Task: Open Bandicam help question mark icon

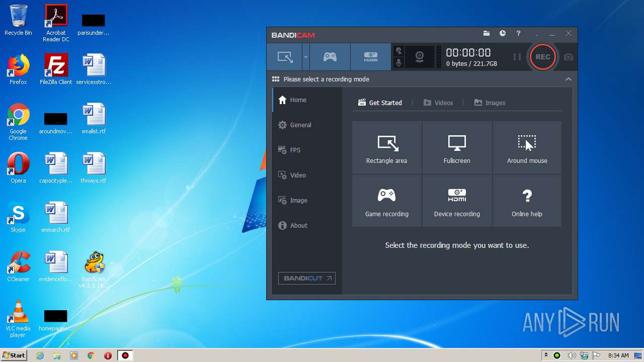Action: pos(518,33)
